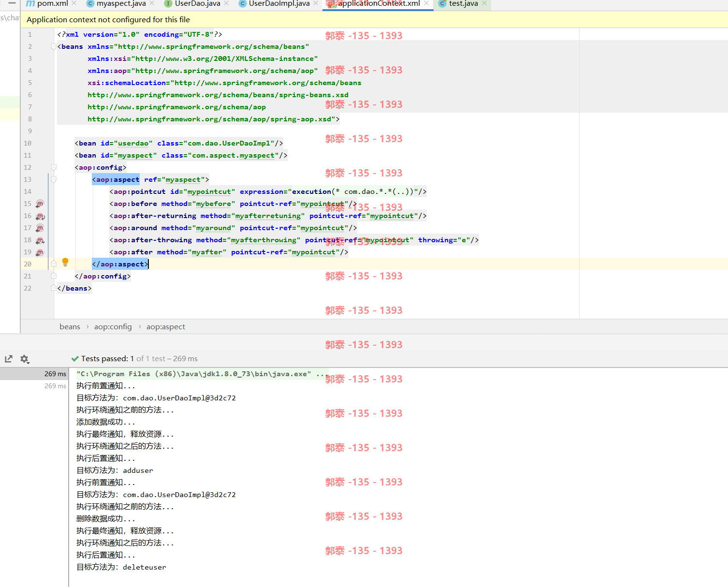Screen dimensions: 728x587
Task: Click the myaspect bean definition on line 11
Action: (x=181, y=156)
